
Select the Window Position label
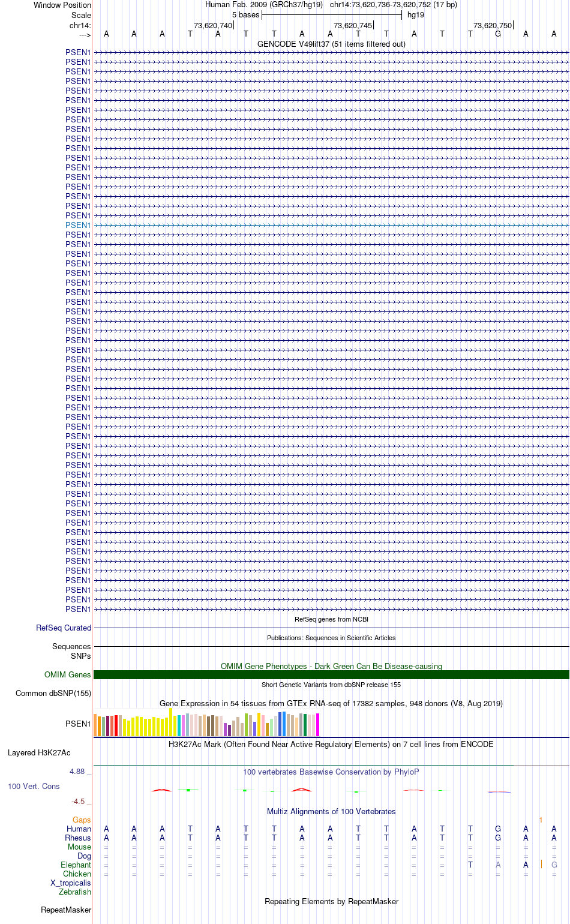62,5
